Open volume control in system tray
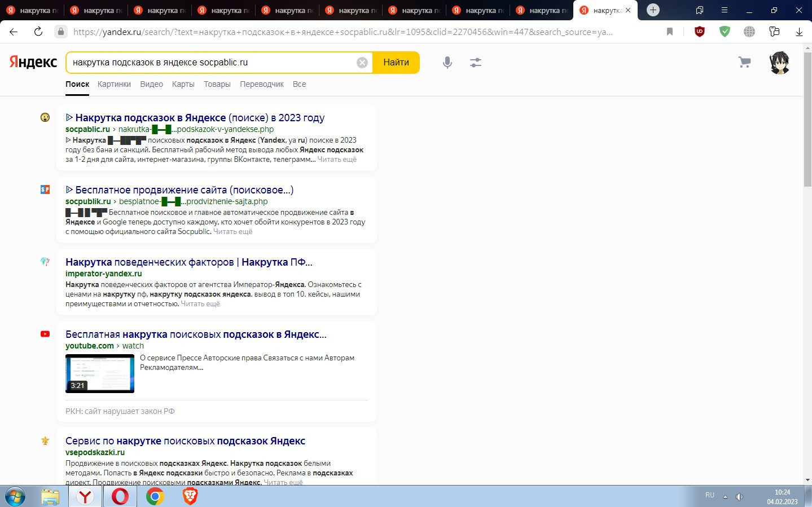Screen dimensions: 812x507 [x=739, y=497]
